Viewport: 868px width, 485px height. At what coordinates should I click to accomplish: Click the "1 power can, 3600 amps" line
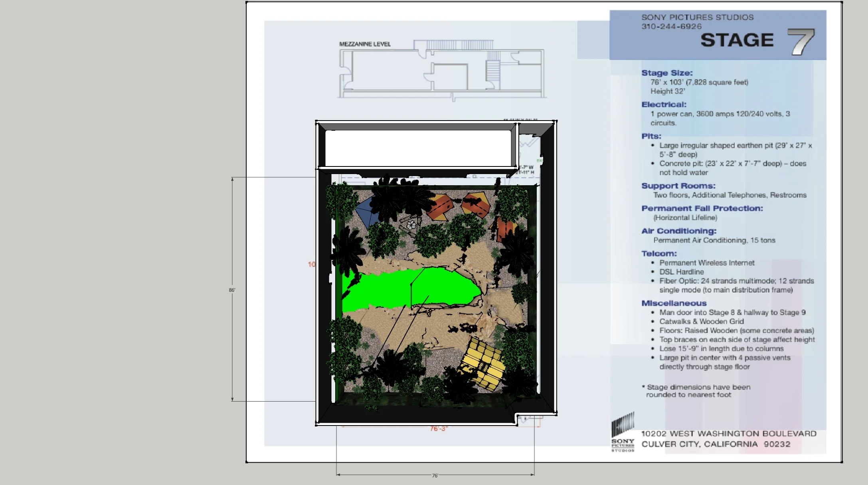tap(720, 118)
